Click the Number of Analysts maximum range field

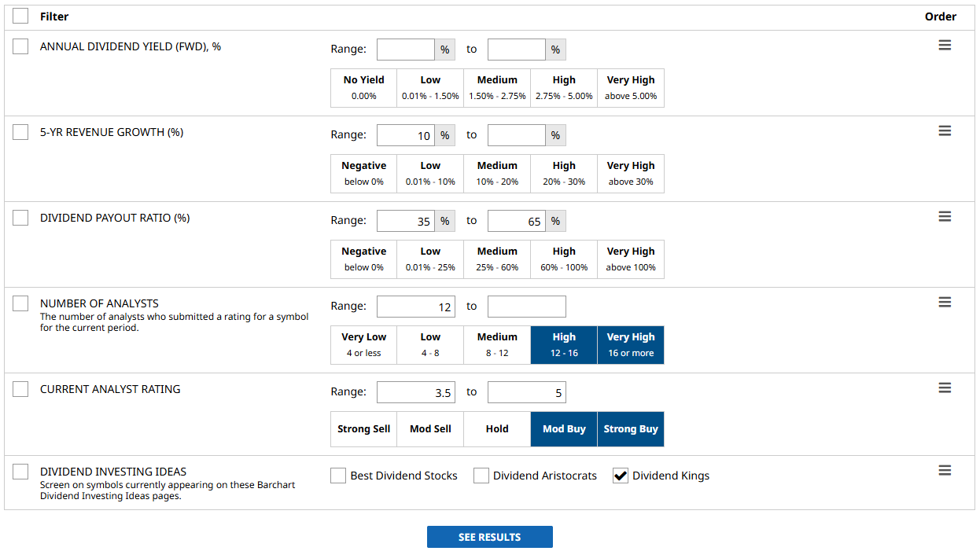[x=526, y=307]
